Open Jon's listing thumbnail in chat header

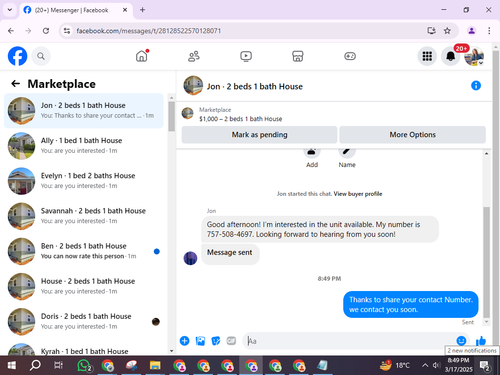tap(193, 85)
